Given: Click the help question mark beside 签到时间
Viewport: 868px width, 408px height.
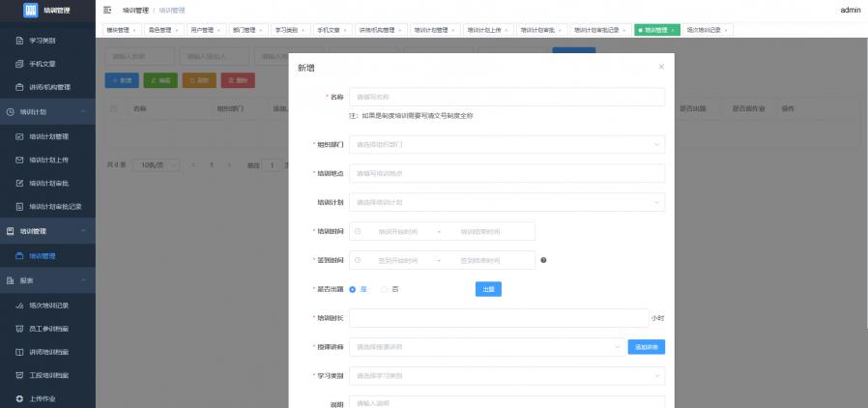Looking at the screenshot, I should [x=544, y=260].
